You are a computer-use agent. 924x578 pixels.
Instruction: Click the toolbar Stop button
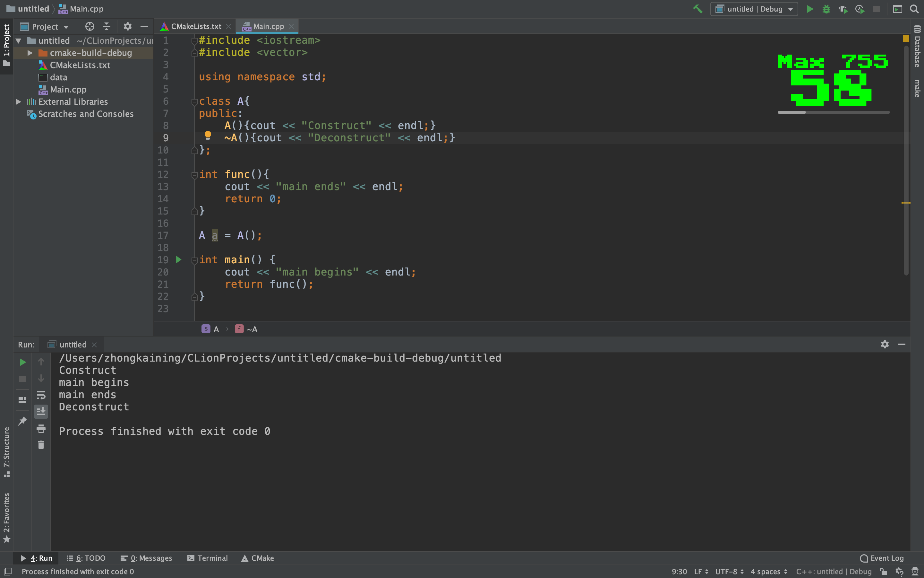pos(876,9)
